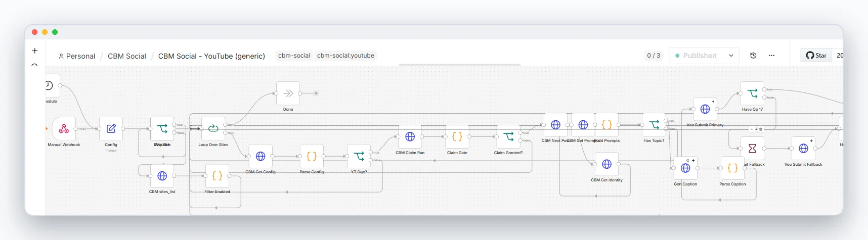Open the Veo Submit Fallback node
Image resolution: width=868 pixels, height=240 pixels.
coord(803,149)
